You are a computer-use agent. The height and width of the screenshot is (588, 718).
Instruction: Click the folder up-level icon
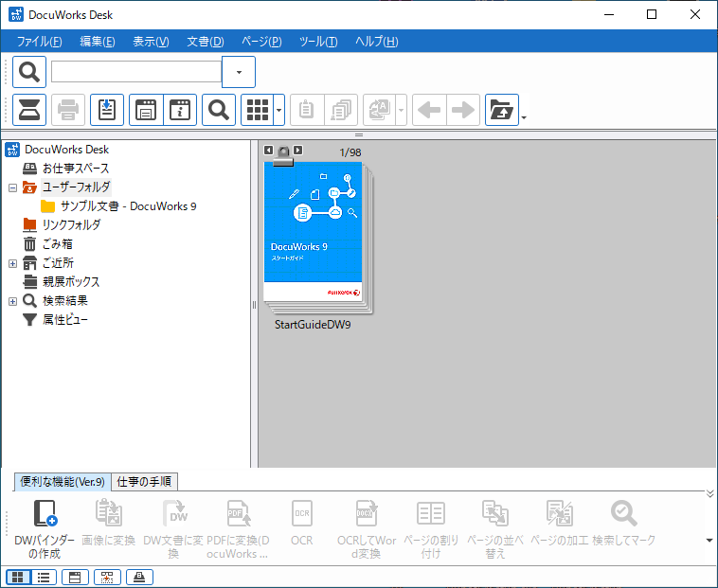click(x=502, y=110)
